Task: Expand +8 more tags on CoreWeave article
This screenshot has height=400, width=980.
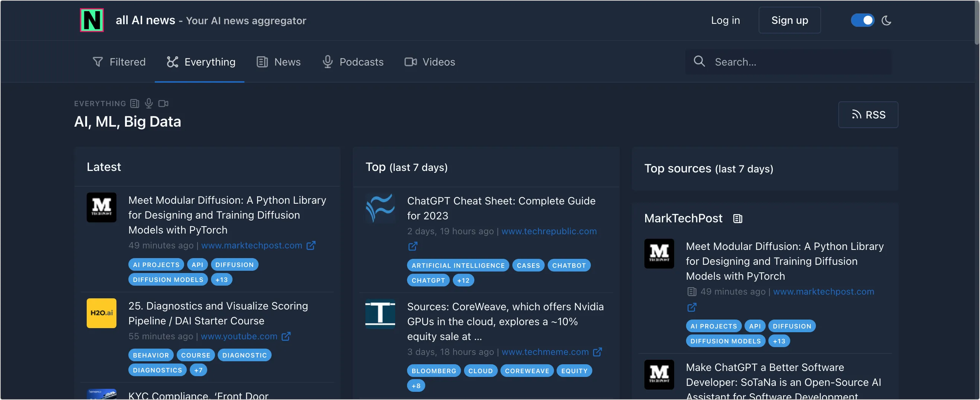Action: [x=416, y=386]
